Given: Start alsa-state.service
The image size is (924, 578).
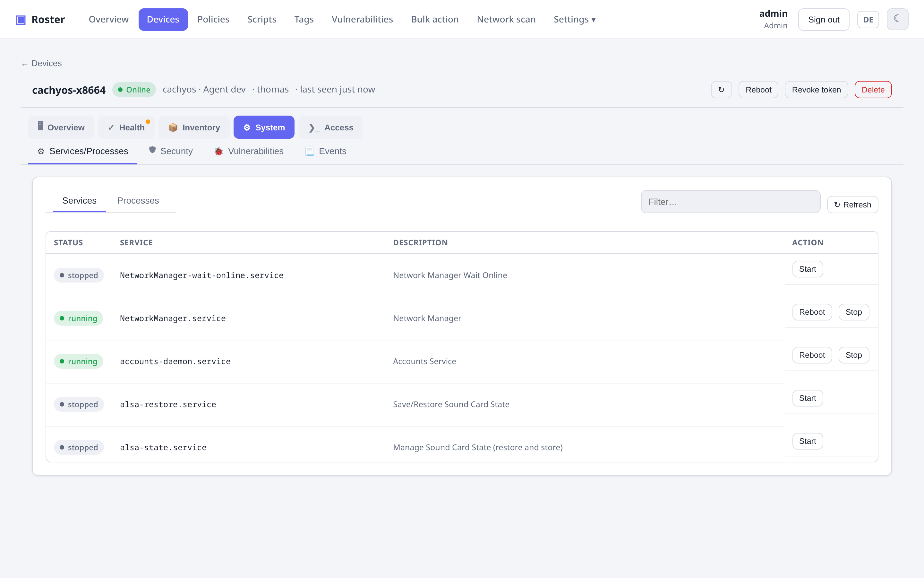Looking at the screenshot, I should coord(808,441).
